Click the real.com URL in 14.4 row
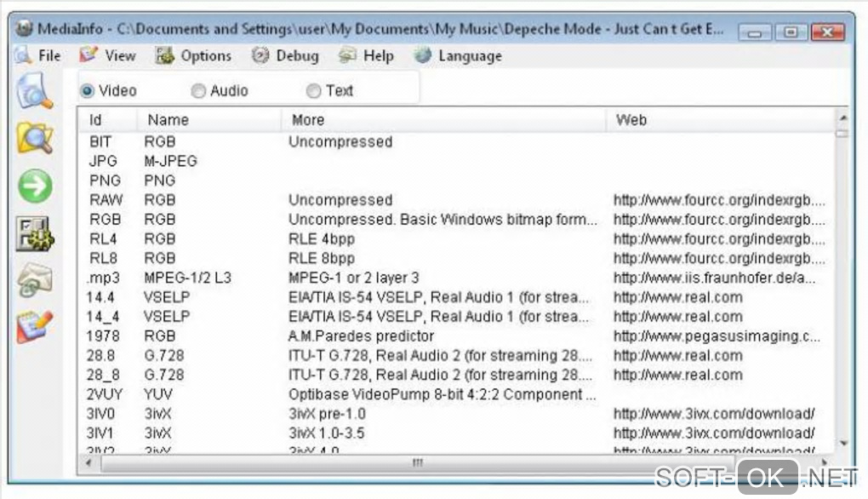The width and height of the screenshot is (868, 499). click(x=677, y=297)
